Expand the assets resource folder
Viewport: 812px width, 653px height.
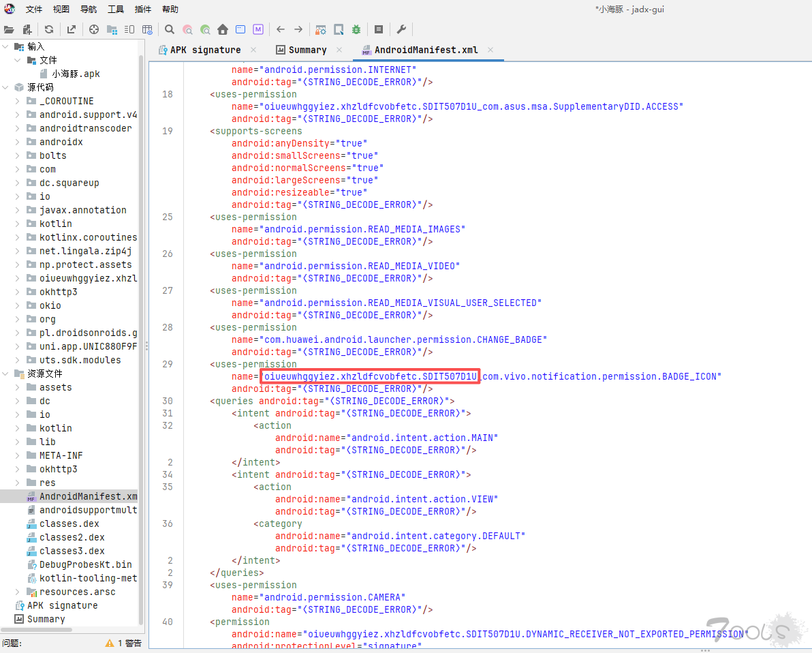(x=17, y=387)
